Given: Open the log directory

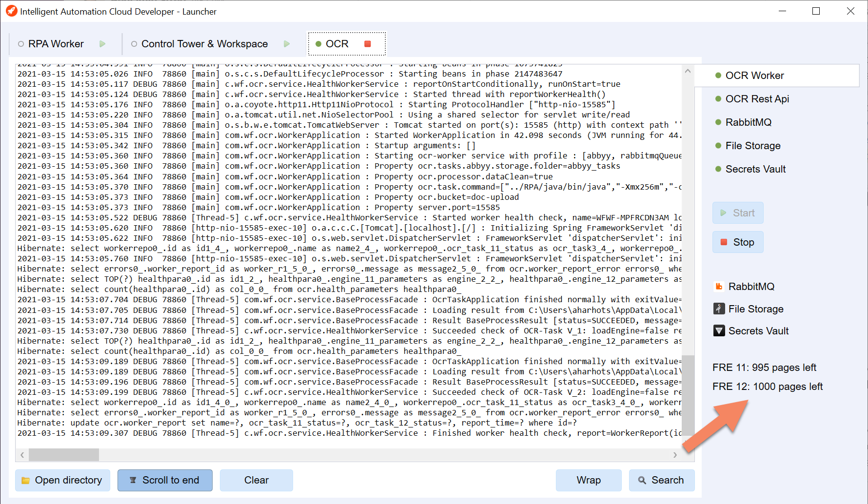Looking at the screenshot, I should tap(62, 480).
